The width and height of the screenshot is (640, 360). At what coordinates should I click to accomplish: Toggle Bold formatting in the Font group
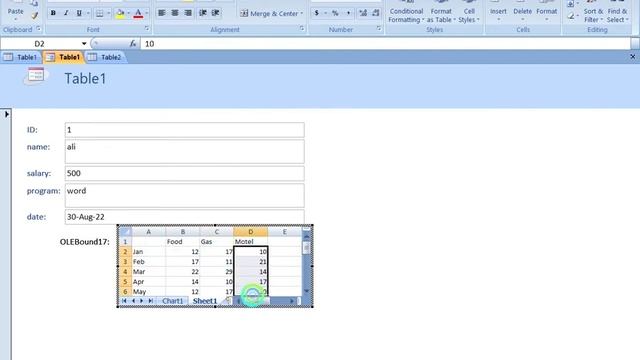click(x=53, y=13)
